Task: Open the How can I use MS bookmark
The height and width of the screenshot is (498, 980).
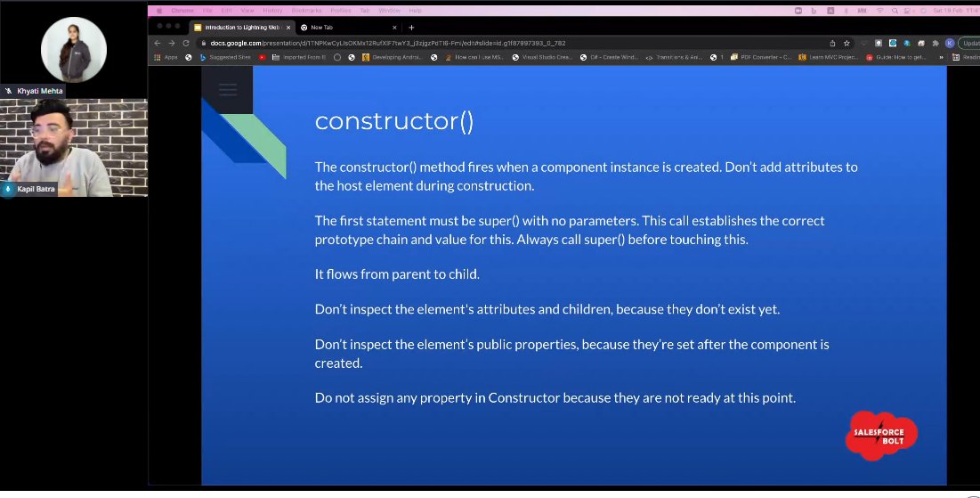Action: 474,57
